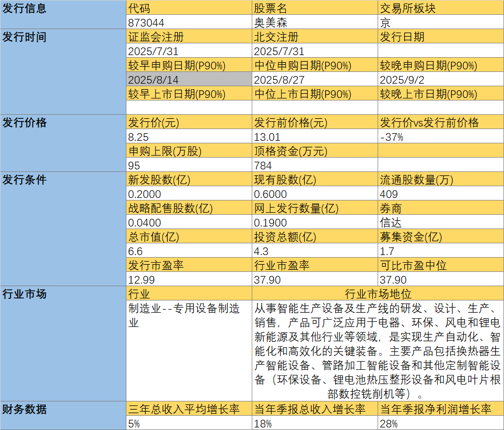Click the 北交注册 header cell

click(314, 36)
